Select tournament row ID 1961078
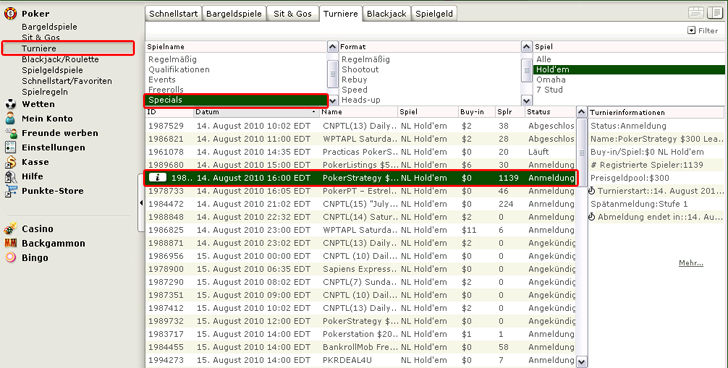728x368 pixels. click(360, 152)
